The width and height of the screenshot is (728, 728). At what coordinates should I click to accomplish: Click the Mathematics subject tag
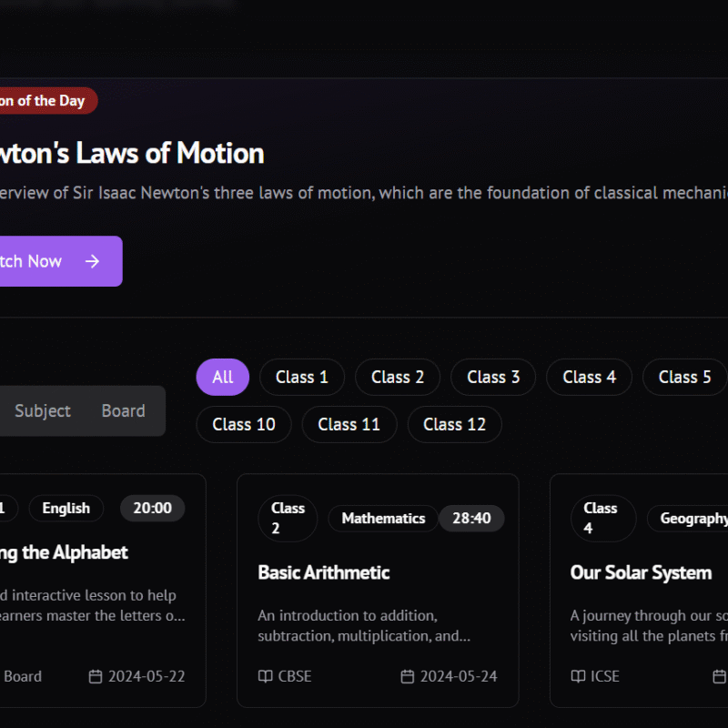(x=383, y=519)
